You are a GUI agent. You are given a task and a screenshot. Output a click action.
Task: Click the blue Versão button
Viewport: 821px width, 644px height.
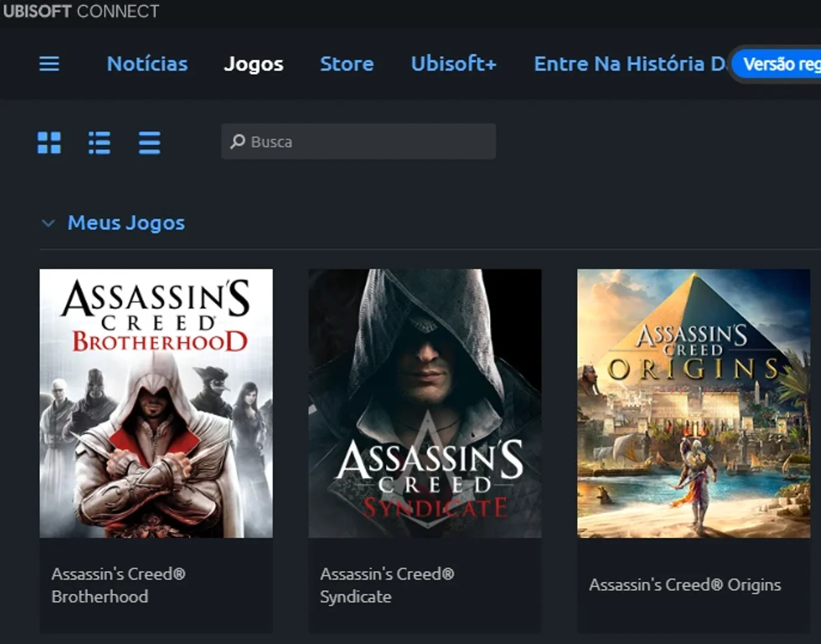(x=777, y=64)
